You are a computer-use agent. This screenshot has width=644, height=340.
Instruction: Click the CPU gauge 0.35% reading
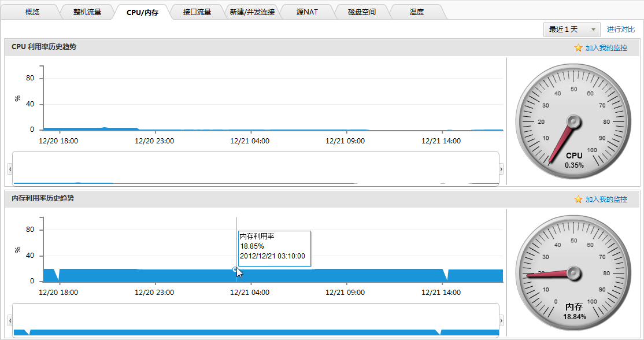point(574,165)
